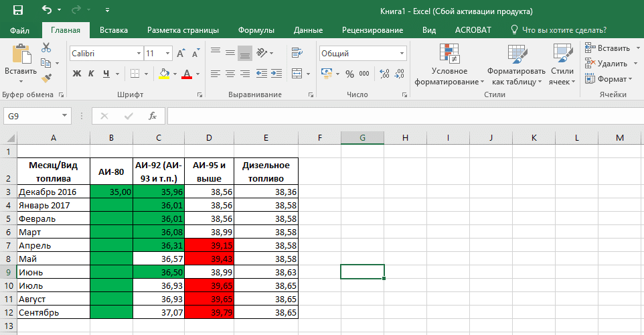This screenshot has width=644, height=335.
Task: Switch to the Формулы tab
Action: pos(256,30)
